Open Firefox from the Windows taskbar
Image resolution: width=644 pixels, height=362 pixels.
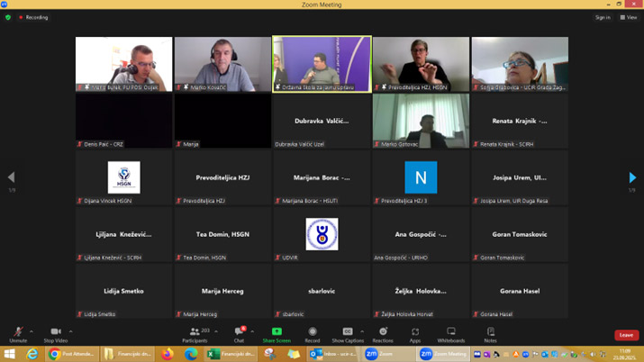coord(168,355)
